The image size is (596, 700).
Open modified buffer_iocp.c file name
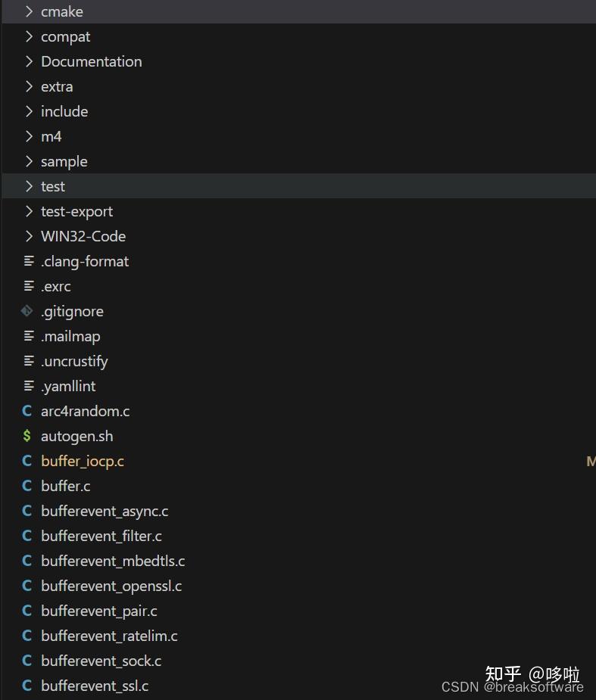[x=83, y=462]
